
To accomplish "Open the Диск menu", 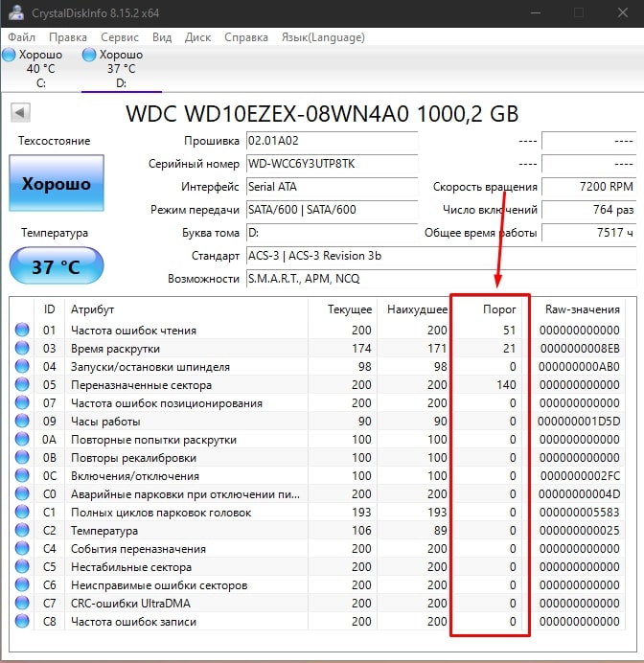I will 197,37.
